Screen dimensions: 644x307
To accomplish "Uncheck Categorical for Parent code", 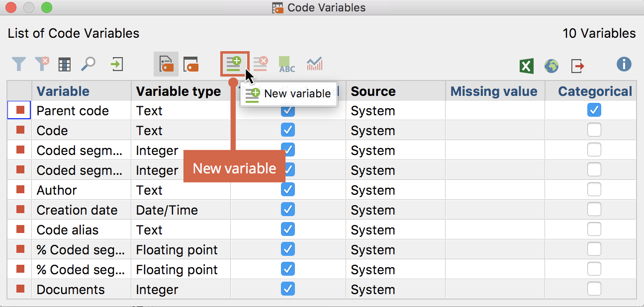I will coord(594,110).
